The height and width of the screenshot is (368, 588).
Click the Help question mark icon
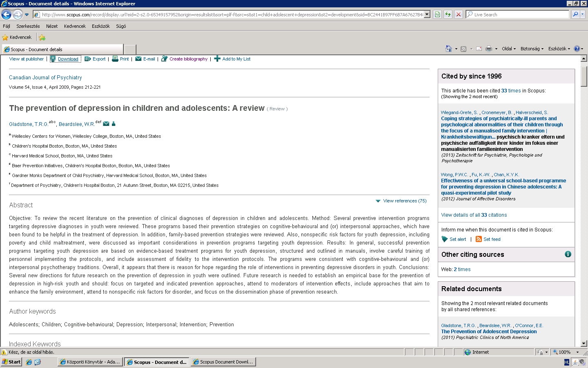coord(577,49)
